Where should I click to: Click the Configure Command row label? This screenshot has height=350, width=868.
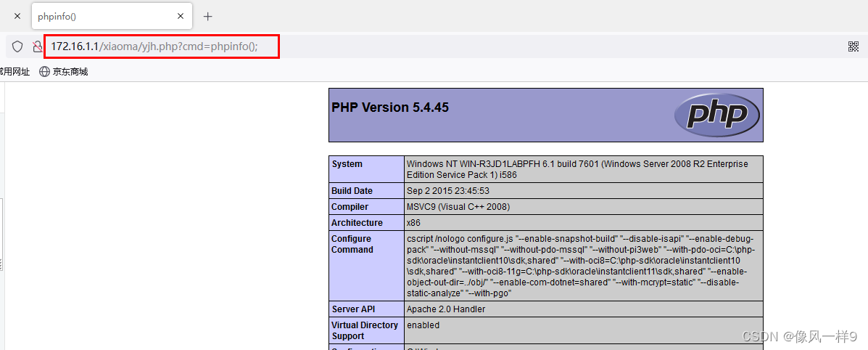(352, 244)
